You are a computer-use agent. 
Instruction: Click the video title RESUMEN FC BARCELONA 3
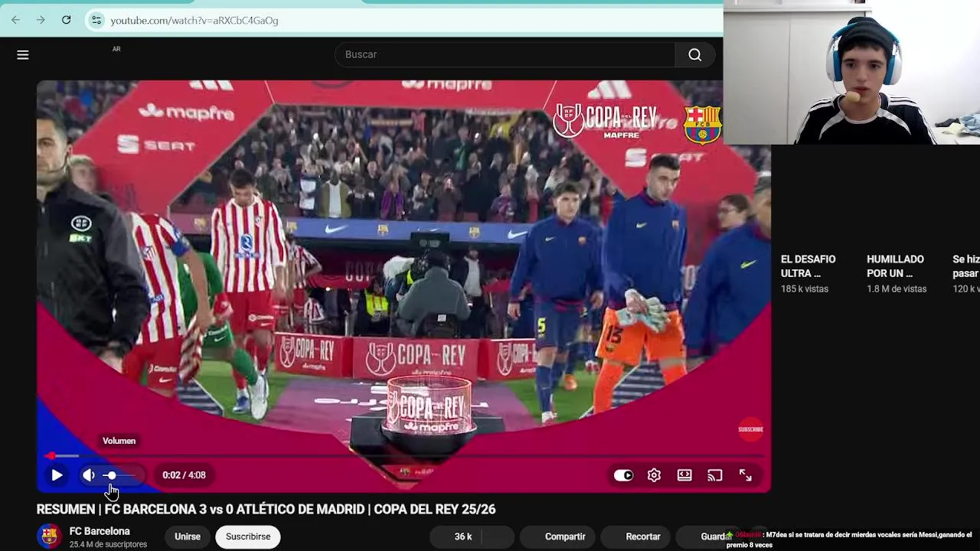(266, 509)
